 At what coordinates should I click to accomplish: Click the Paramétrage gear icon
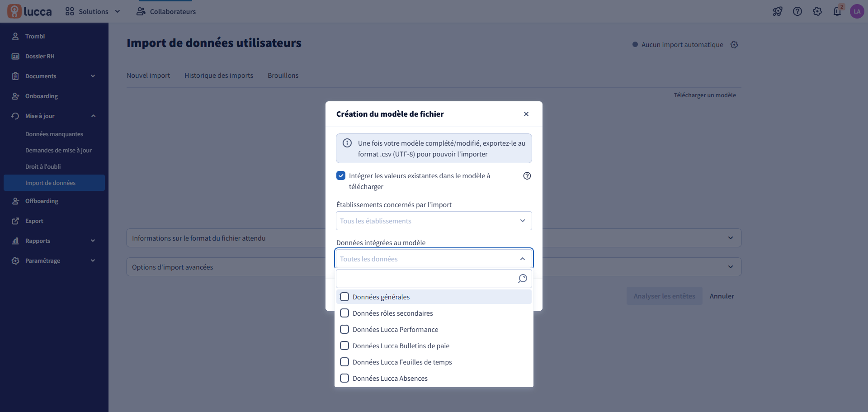(15, 260)
